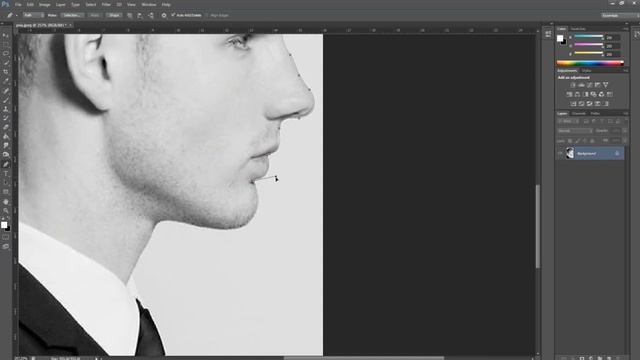
Task: Add a Brightness/Contrast adjustment
Action: point(573,85)
